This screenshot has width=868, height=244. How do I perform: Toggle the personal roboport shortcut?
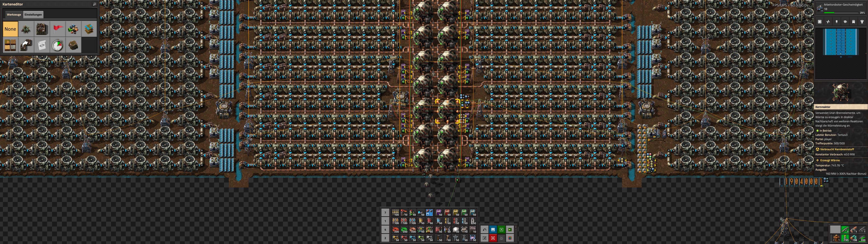501,238
